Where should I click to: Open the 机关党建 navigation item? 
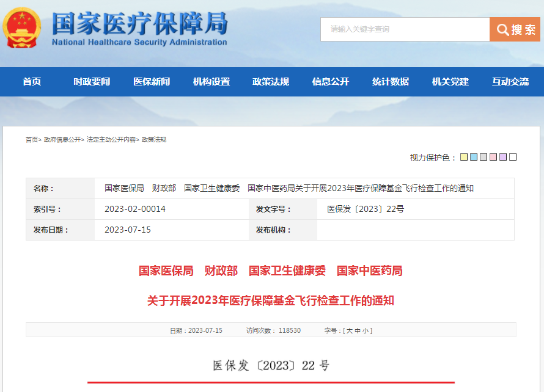[450, 82]
